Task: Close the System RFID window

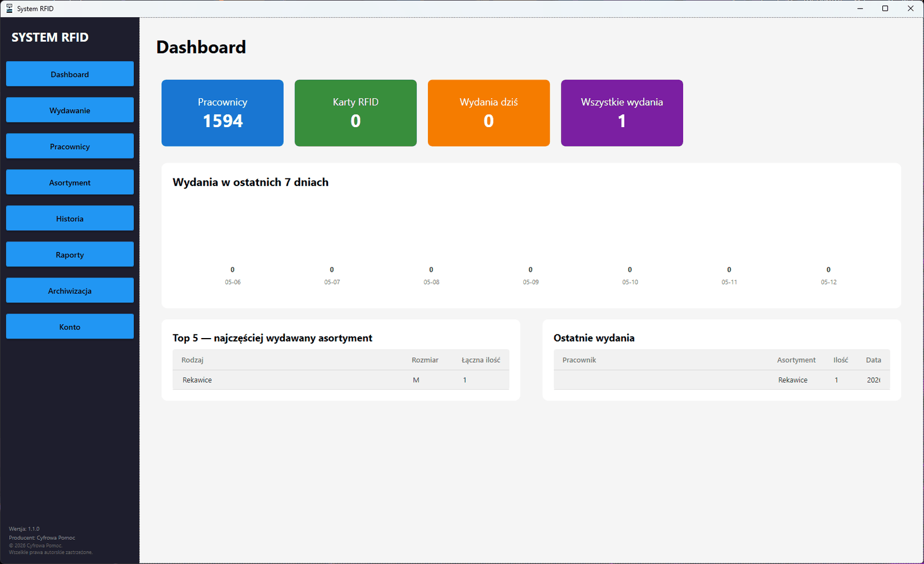Action: pos(911,9)
